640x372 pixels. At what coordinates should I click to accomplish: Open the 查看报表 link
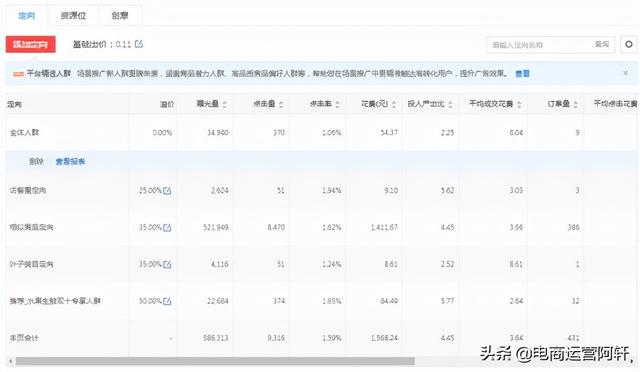(70, 161)
